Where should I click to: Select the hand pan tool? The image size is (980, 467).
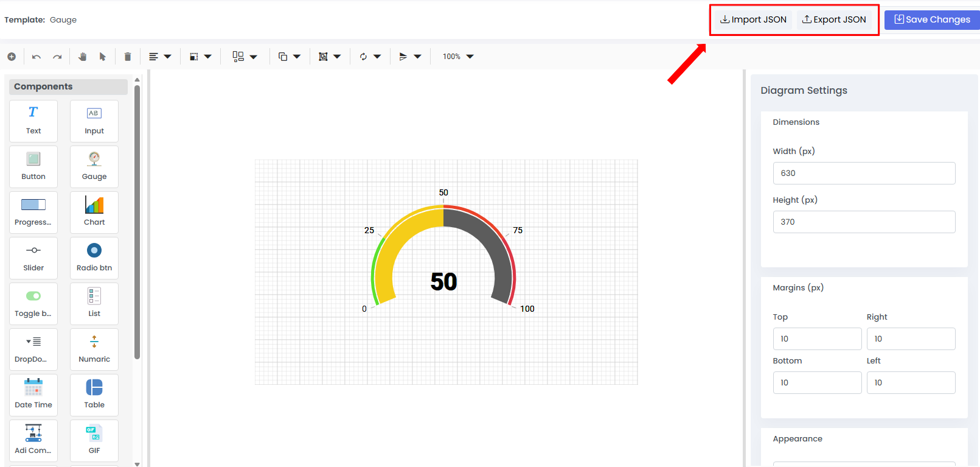[x=82, y=57]
